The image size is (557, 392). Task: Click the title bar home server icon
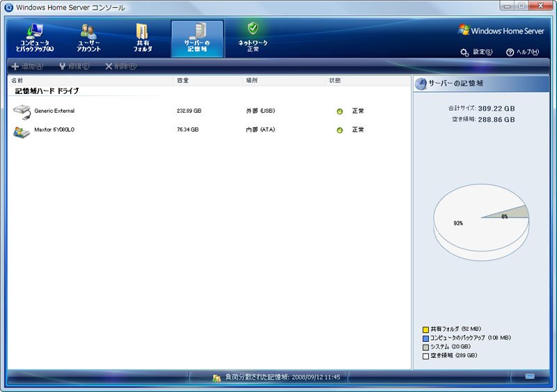[x=8, y=8]
